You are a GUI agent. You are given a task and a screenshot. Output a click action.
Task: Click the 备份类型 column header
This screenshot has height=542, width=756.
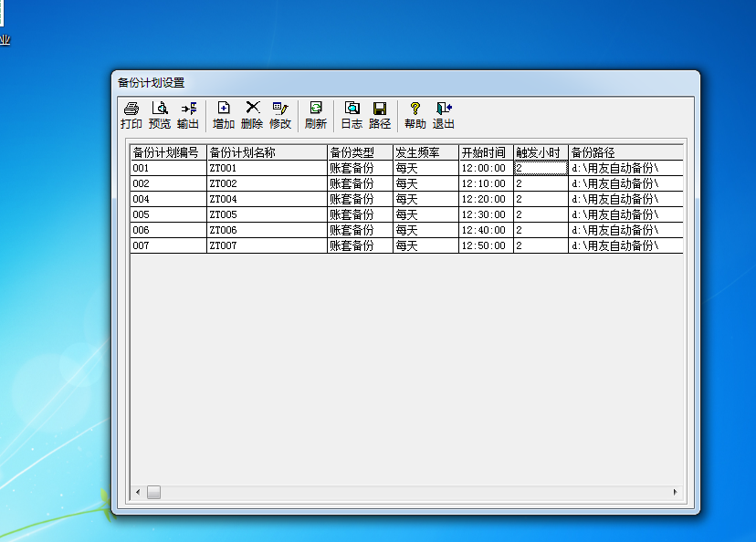(360, 152)
